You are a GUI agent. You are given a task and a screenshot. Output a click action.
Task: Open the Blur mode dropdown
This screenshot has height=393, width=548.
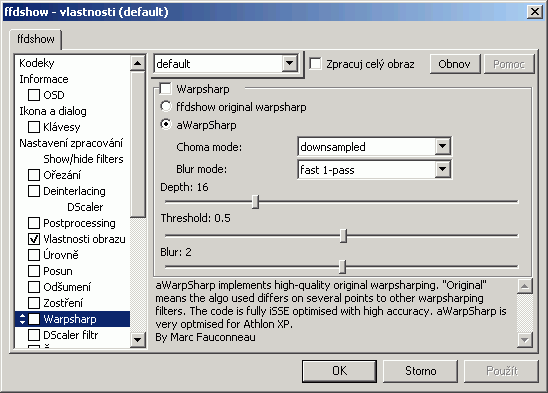[442, 170]
